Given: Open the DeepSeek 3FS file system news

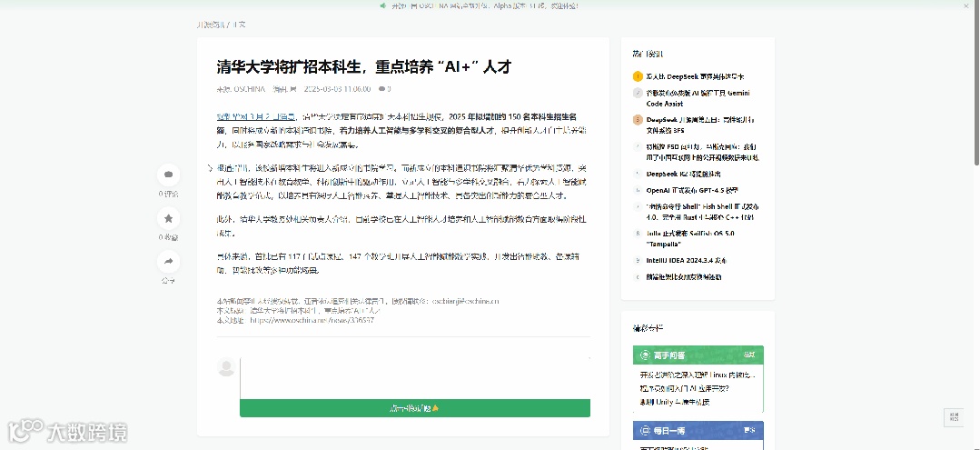Looking at the screenshot, I should tap(700, 125).
